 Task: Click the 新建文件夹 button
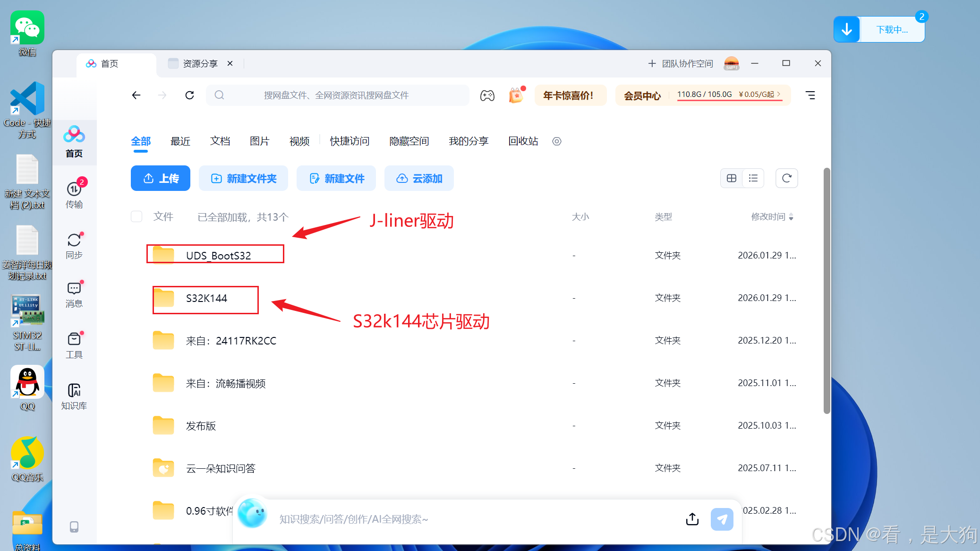click(243, 178)
